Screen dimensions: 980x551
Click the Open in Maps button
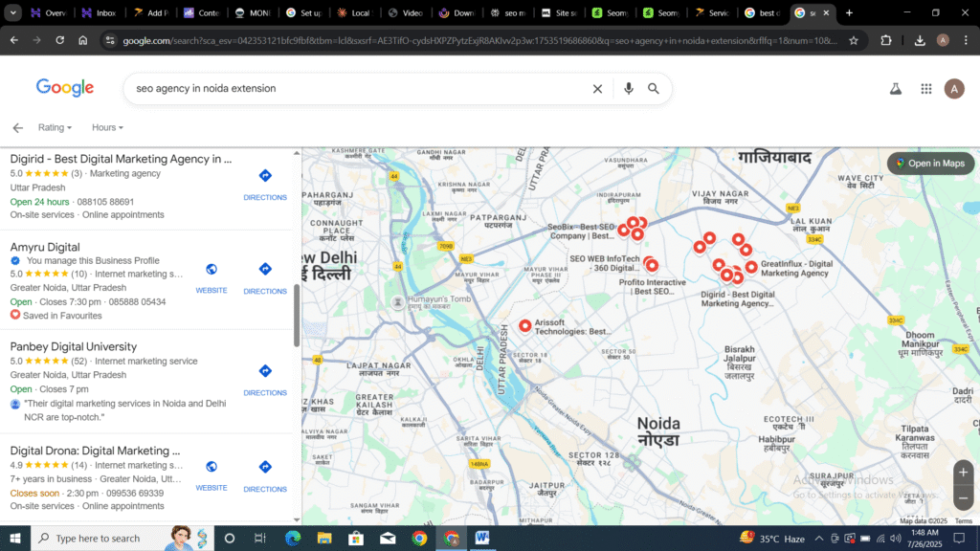(x=930, y=163)
